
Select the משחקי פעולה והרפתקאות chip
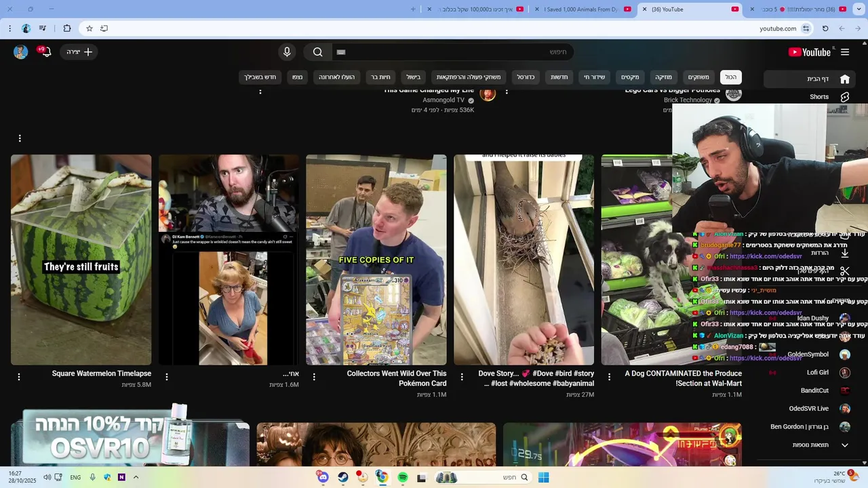(469, 77)
